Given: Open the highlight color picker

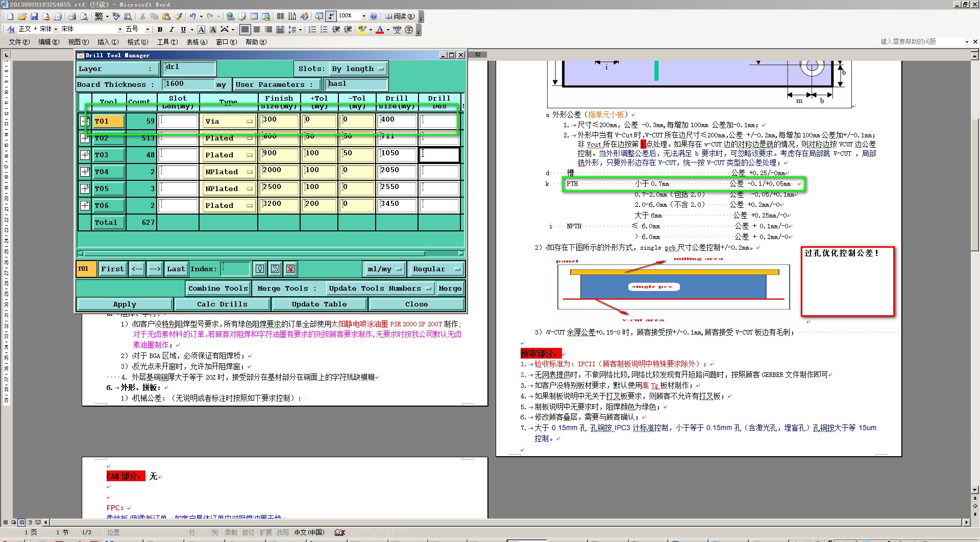Looking at the screenshot, I should (371, 30).
